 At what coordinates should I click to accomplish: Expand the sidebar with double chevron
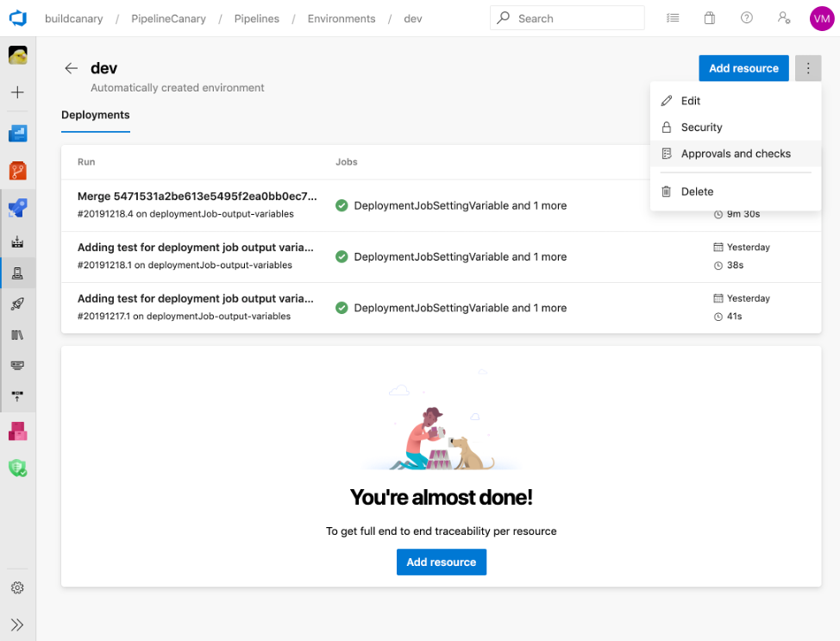(17, 625)
